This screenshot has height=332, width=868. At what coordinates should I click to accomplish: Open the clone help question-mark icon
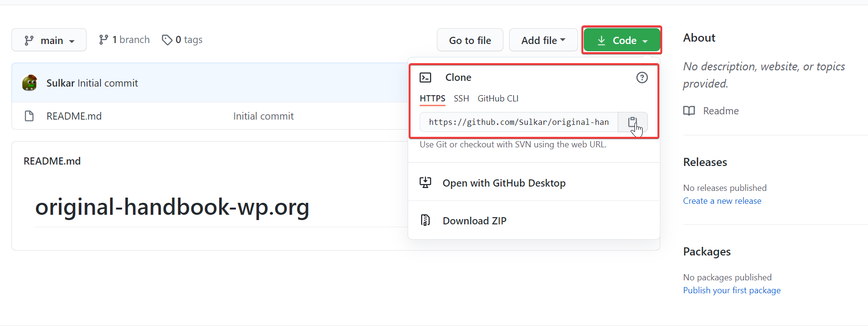click(x=642, y=77)
